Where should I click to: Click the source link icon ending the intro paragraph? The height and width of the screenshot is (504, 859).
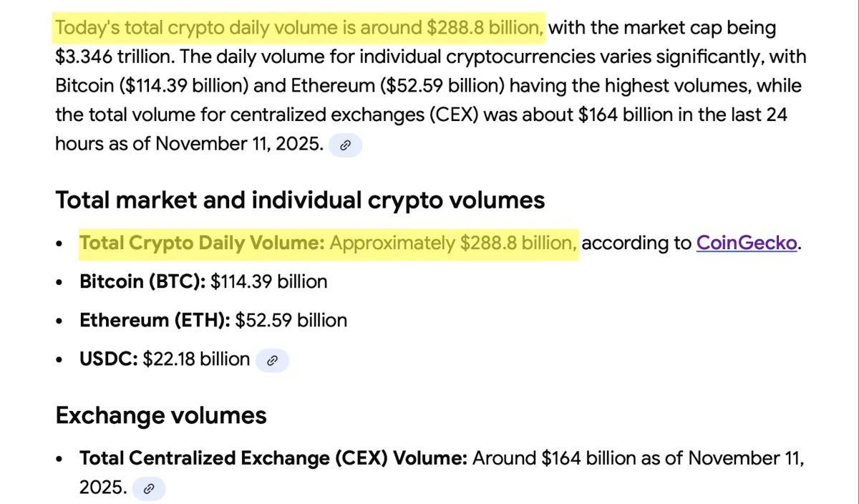coord(345,145)
